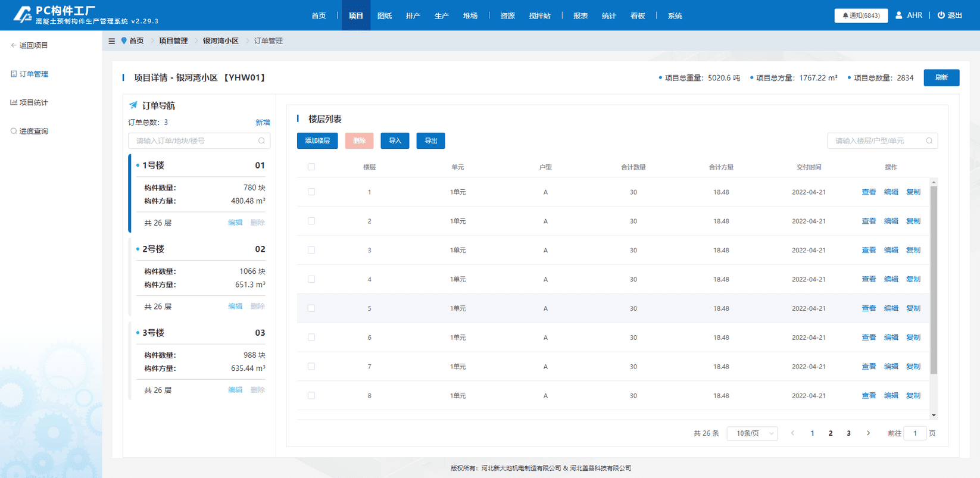Screen dimensions: 980x478
Task: Open the 搅拌站 menu in top navigation
Action: [x=539, y=16]
